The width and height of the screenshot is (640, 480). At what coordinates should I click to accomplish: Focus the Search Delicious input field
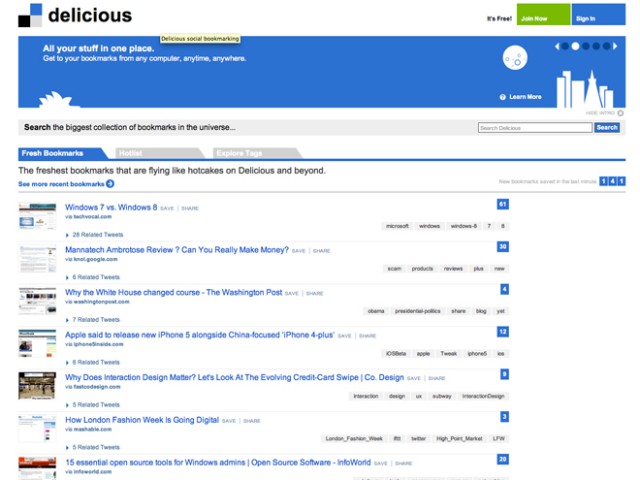[x=535, y=128]
